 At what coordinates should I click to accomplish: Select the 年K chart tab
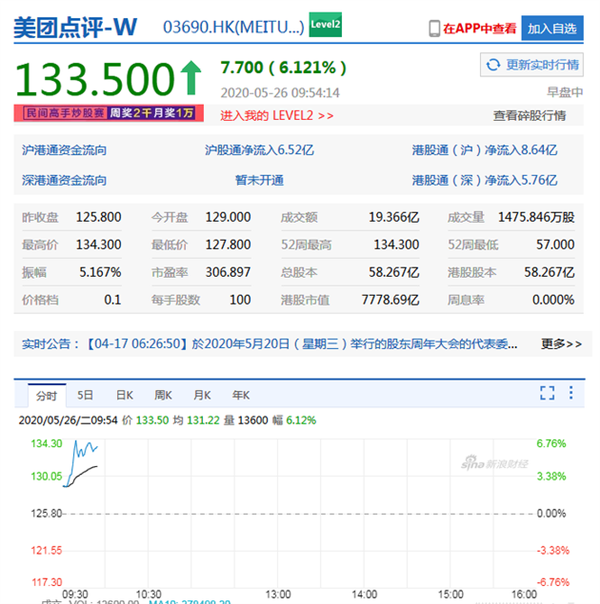pos(241,395)
